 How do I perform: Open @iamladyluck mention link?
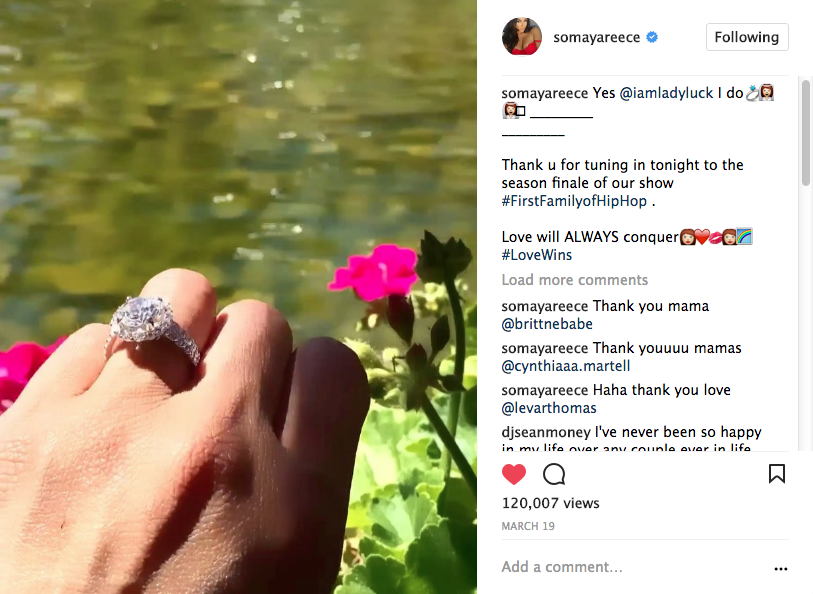[666, 93]
